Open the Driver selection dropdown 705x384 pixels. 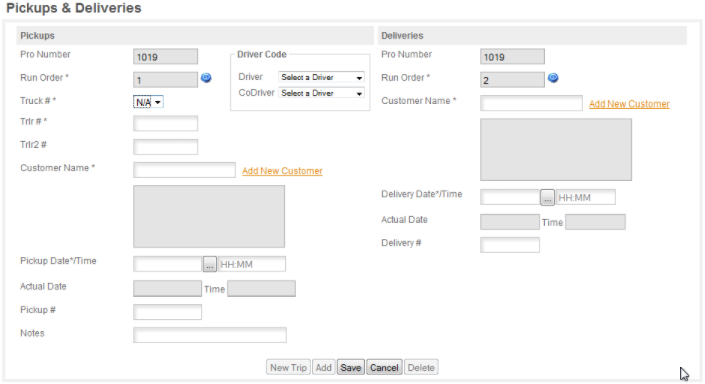(321, 77)
